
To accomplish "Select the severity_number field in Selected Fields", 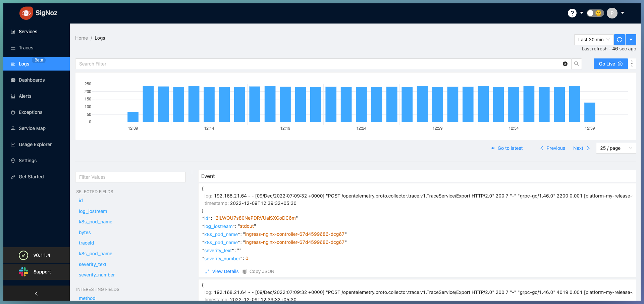I will [97, 275].
